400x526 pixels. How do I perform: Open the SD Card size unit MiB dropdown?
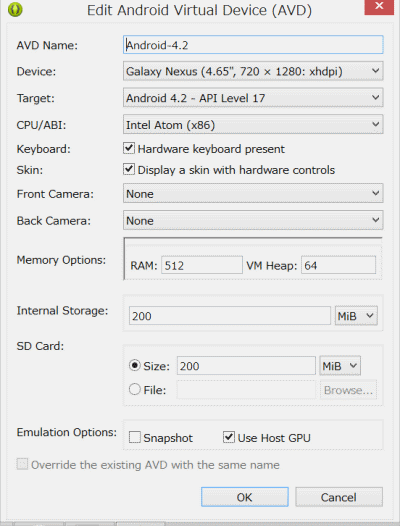pyautogui.click(x=340, y=366)
